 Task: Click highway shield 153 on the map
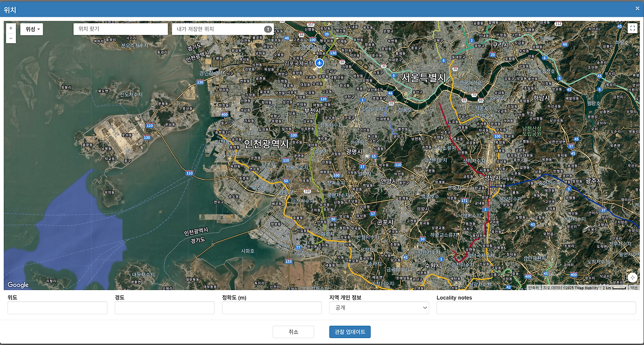click(288, 261)
